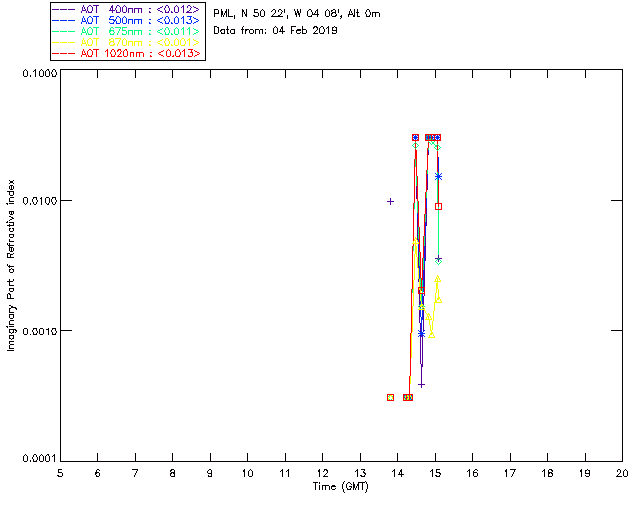The image size is (640, 512).
Task: Click the x-axis tick label 6
Action: tap(98, 474)
